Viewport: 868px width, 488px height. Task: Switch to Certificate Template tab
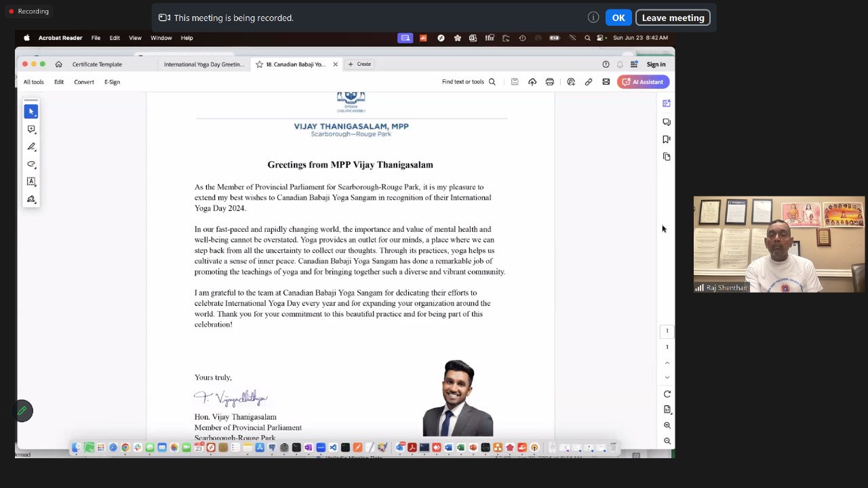coord(97,64)
